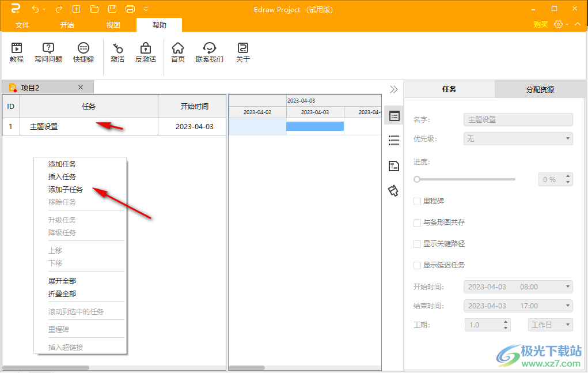The image size is (588, 373).
Task: Click the Edraw Project logo icon
Action: tap(16, 9)
